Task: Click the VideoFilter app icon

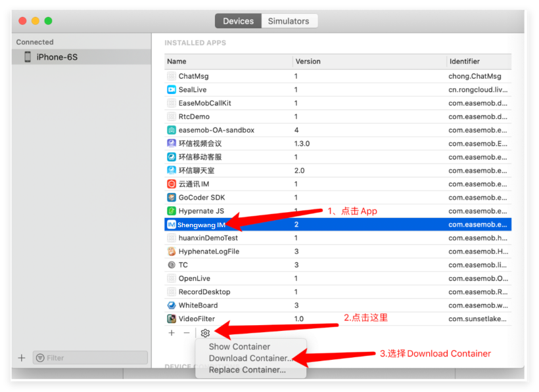Action: click(x=171, y=318)
